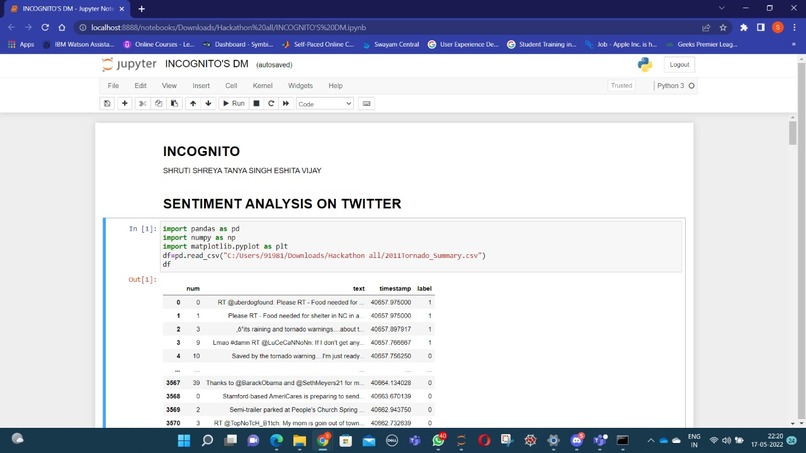Click the Trusted notebook indicator

click(x=621, y=86)
